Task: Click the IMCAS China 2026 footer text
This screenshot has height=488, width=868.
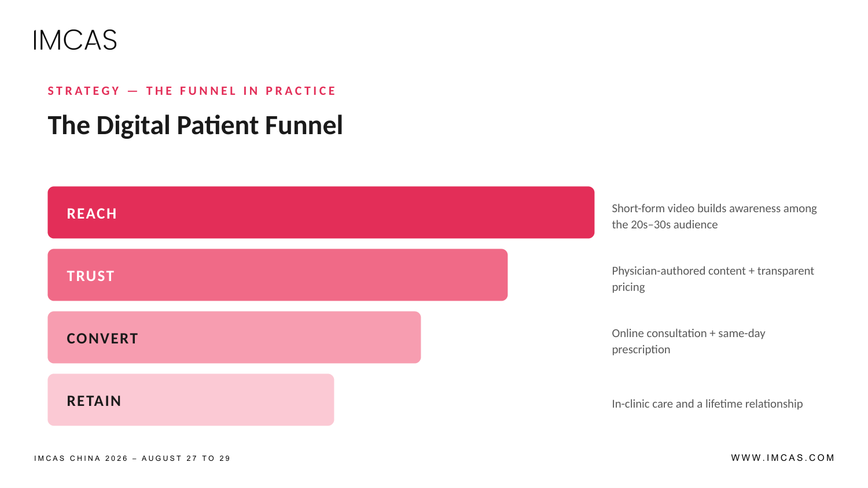Action: pyautogui.click(x=132, y=459)
